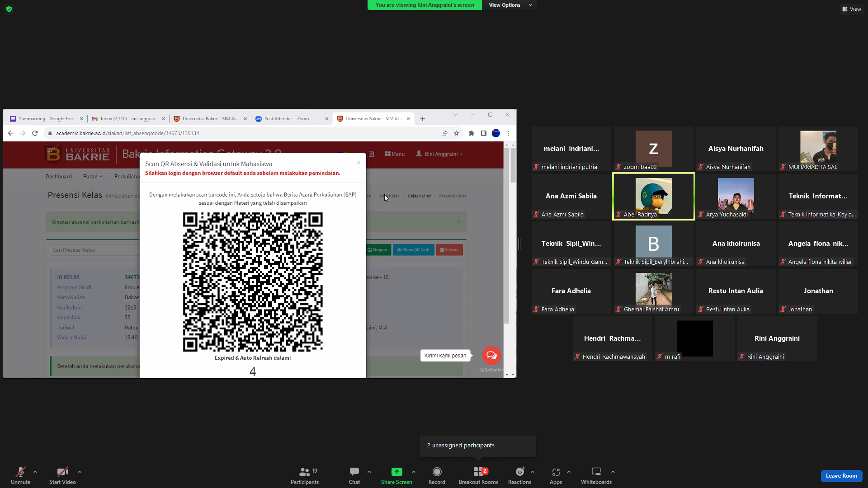868x488 pixels.
Task: Unmute the microphone
Action: (x=20, y=475)
